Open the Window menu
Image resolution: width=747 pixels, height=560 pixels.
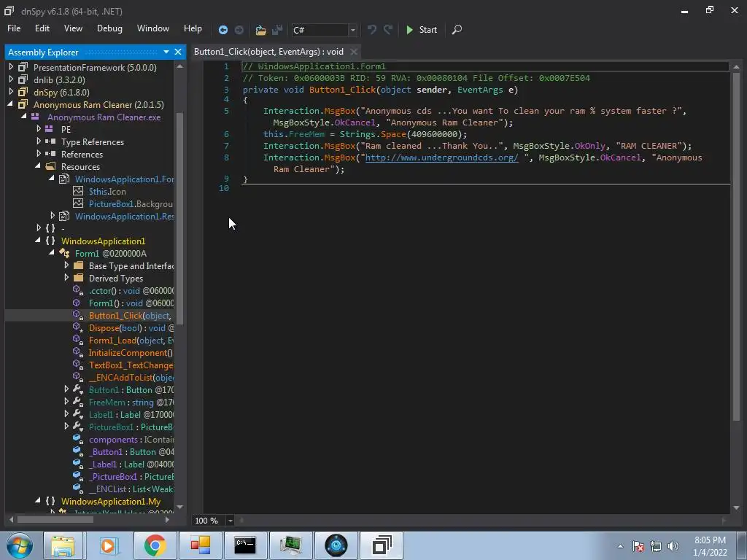point(153,28)
